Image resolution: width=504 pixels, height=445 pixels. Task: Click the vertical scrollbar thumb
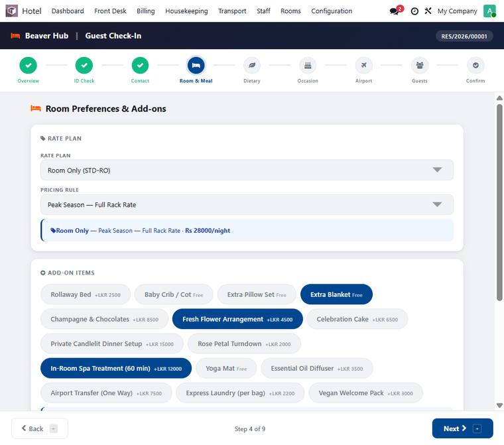(499, 202)
